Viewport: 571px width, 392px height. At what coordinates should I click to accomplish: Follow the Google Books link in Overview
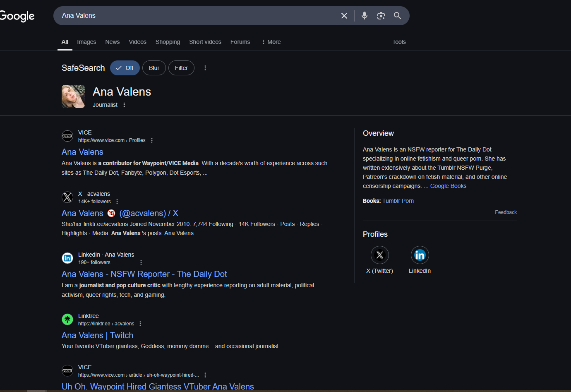pyautogui.click(x=448, y=186)
